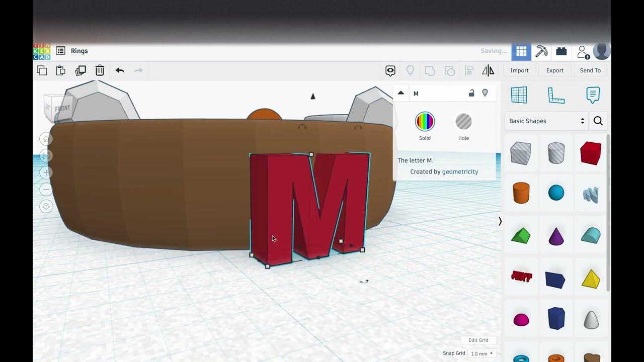Viewport: 644px width, 362px height.
Task: Click the Mirror tool icon
Action: 488,70
